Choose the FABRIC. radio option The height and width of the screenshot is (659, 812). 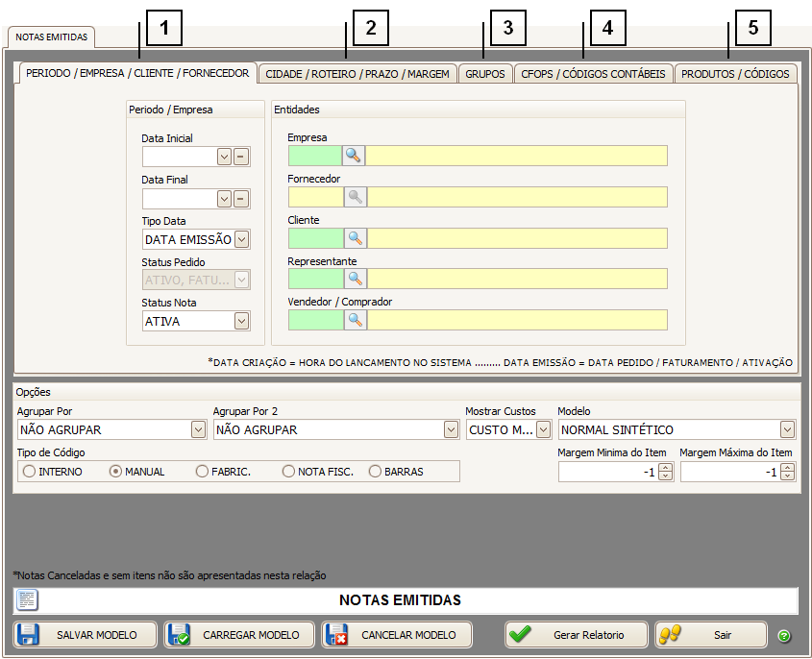pos(202,472)
